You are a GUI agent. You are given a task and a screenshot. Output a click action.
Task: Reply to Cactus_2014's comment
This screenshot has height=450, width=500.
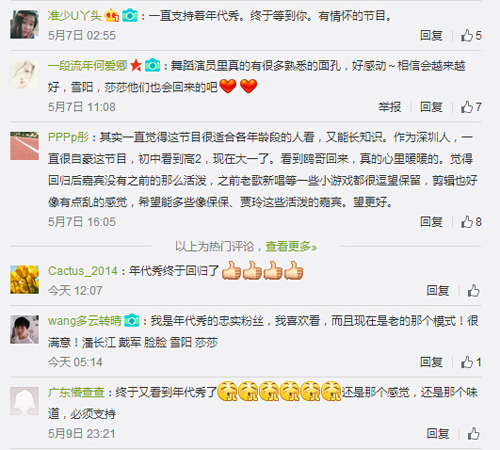(438, 291)
